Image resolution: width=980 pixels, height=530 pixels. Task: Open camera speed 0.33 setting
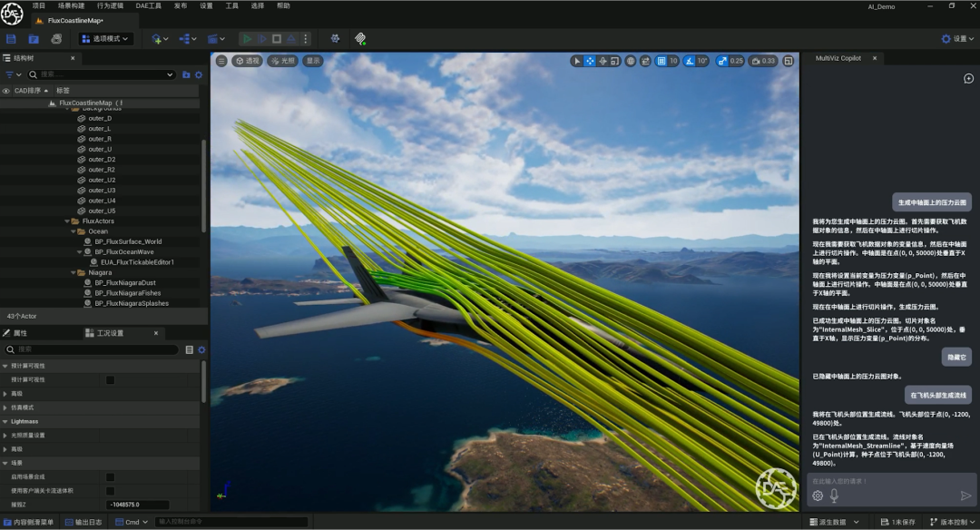763,61
